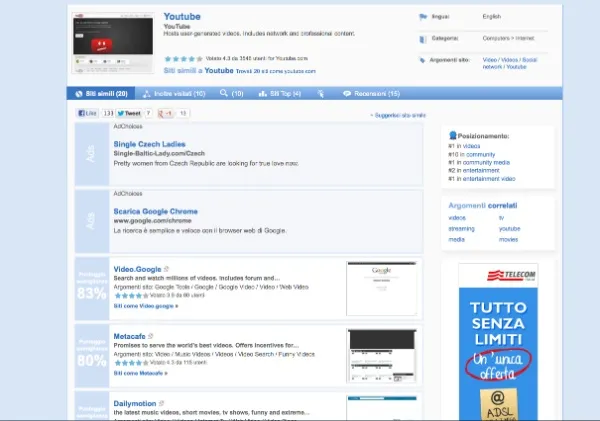
Task: Click AdChoices above Single Czech Ladies
Action: [x=128, y=126]
